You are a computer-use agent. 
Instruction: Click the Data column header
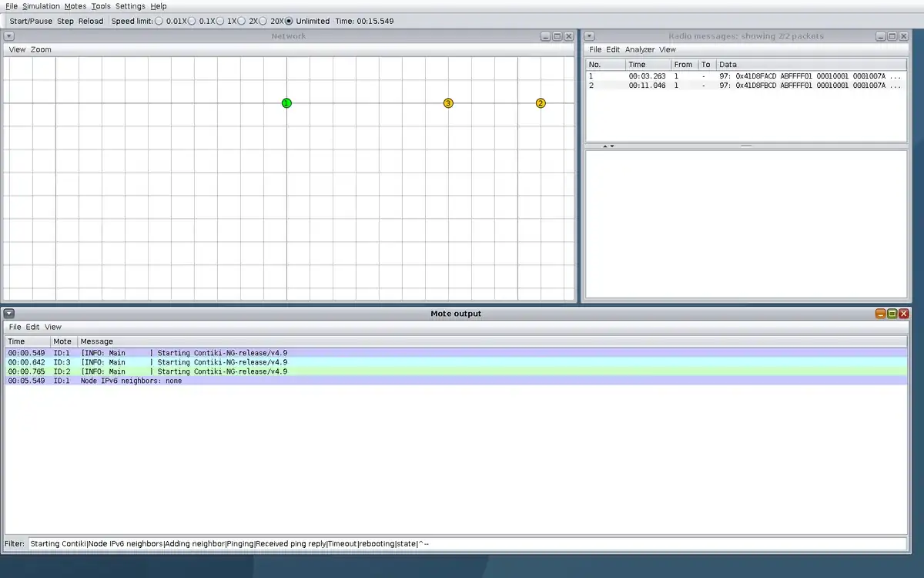click(812, 65)
